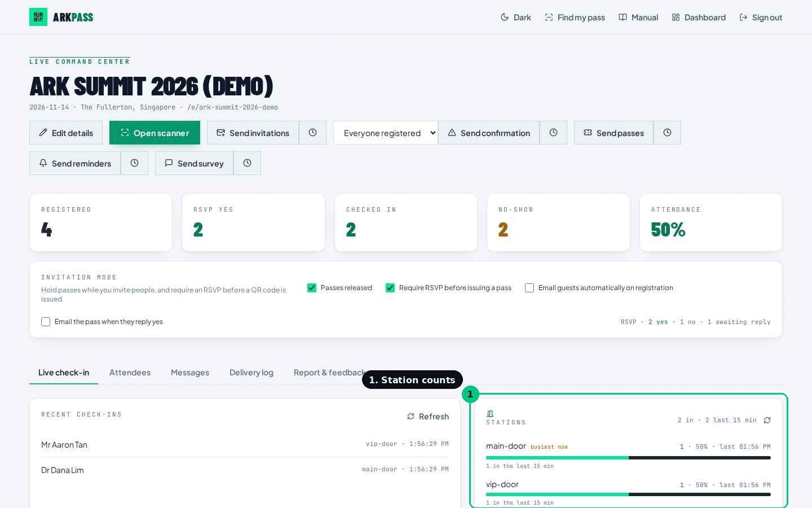This screenshot has height=508, width=812.
Task: Click the No-Show stat card
Action: pyautogui.click(x=558, y=222)
